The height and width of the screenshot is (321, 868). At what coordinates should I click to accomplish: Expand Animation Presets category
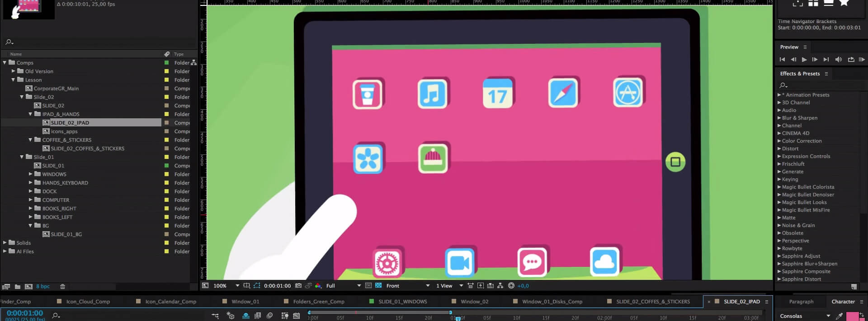coord(779,95)
